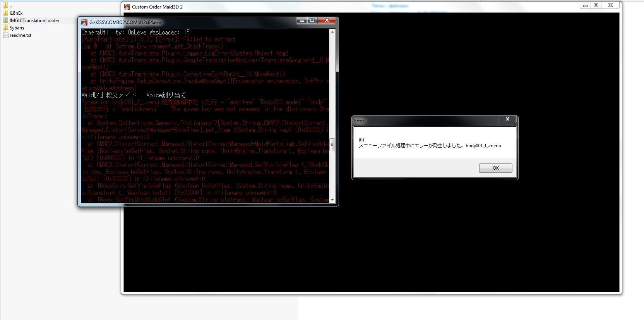644x320 pixels.
Task: Click the error message text body001_I_.menu
Action: tap(483, 146)
